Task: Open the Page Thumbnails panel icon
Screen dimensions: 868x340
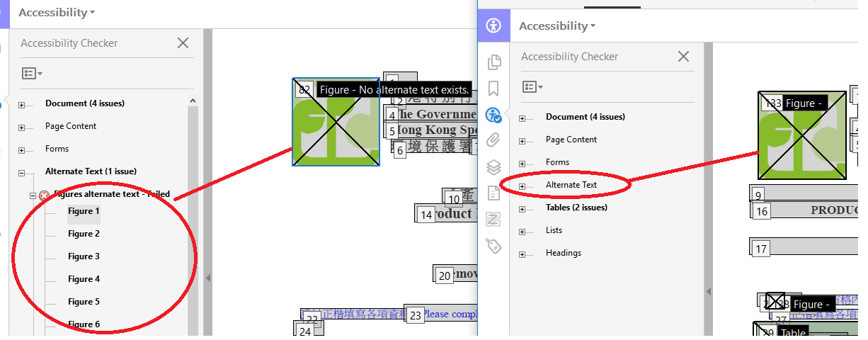Action: [493, 62]
